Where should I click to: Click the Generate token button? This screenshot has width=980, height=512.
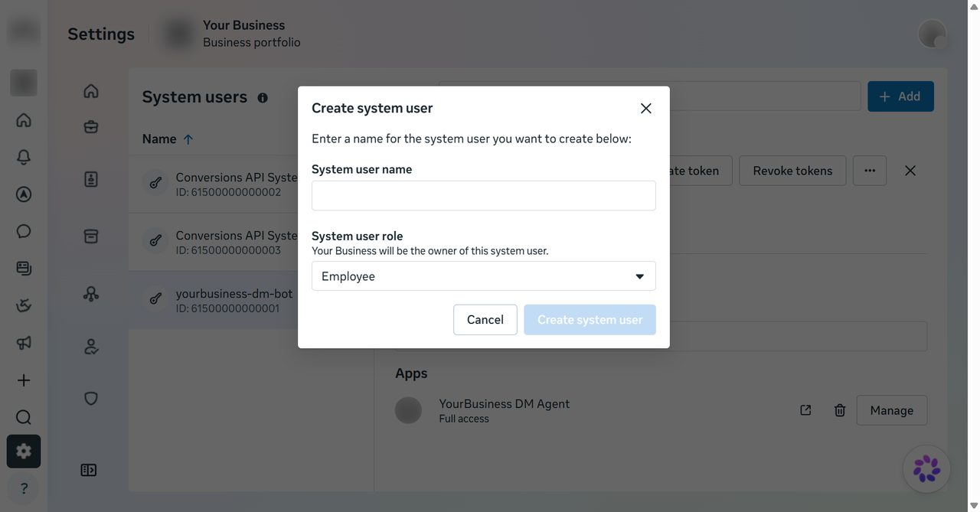[x=701, y=171]
